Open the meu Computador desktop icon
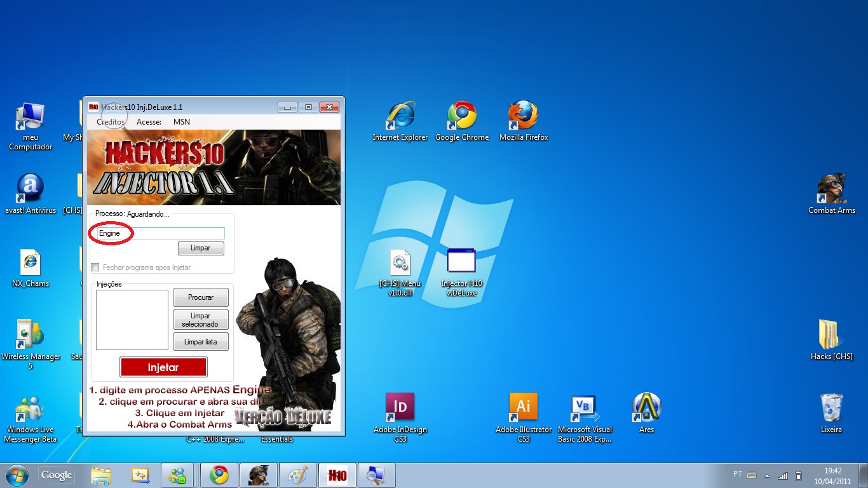 (x=30, y=126)
